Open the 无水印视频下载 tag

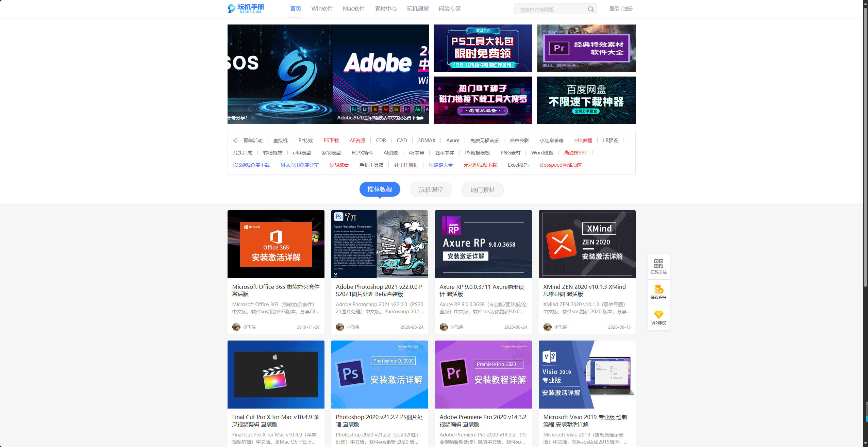480,165
